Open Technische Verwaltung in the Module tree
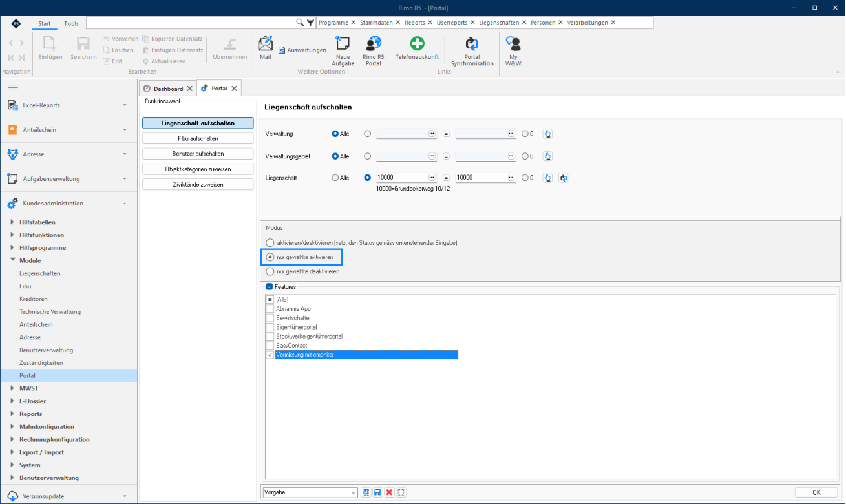 (50, 311)
